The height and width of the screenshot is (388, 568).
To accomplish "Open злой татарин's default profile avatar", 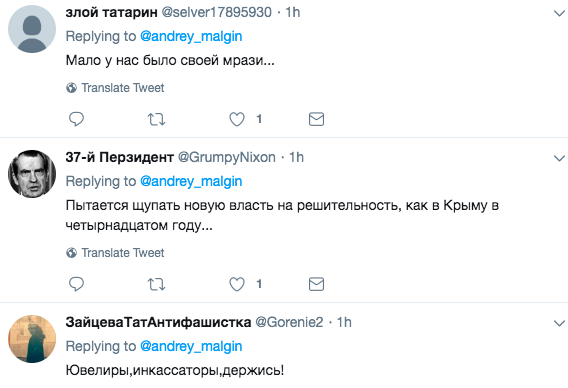I will pos(32,29).
